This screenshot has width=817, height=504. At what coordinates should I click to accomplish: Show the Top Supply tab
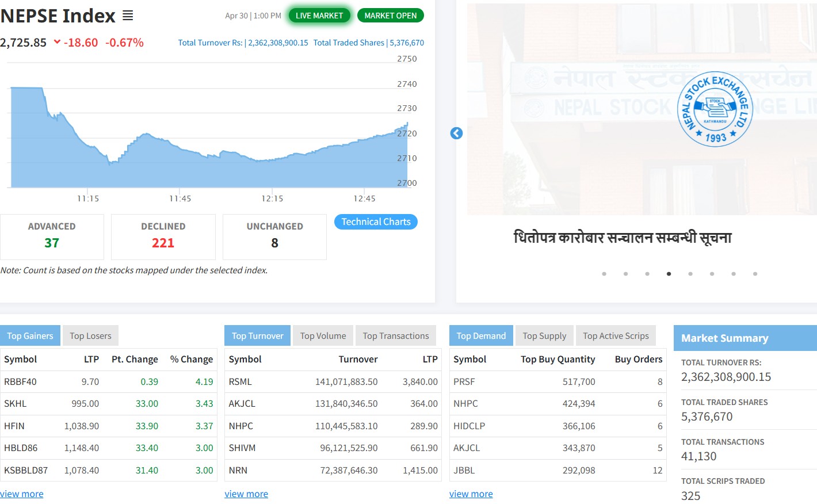pyautogui.click(x=544, y=336)
